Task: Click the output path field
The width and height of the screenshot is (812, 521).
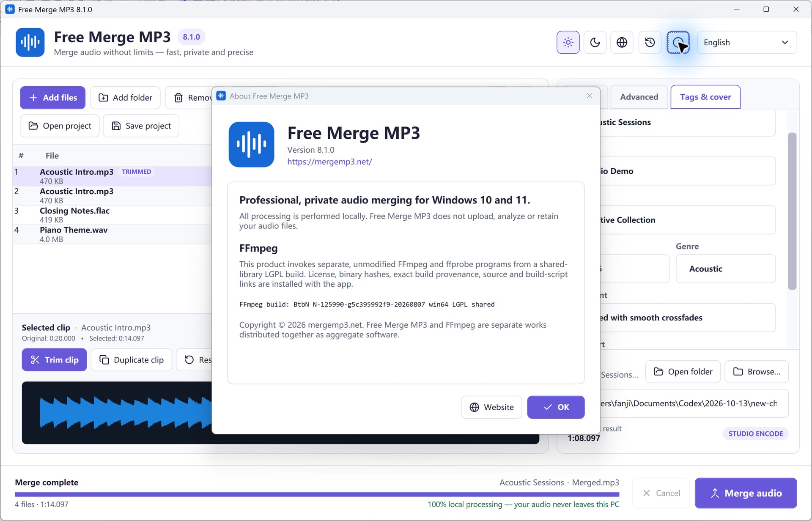Action: pyautogui.click(x=694, y=403)
